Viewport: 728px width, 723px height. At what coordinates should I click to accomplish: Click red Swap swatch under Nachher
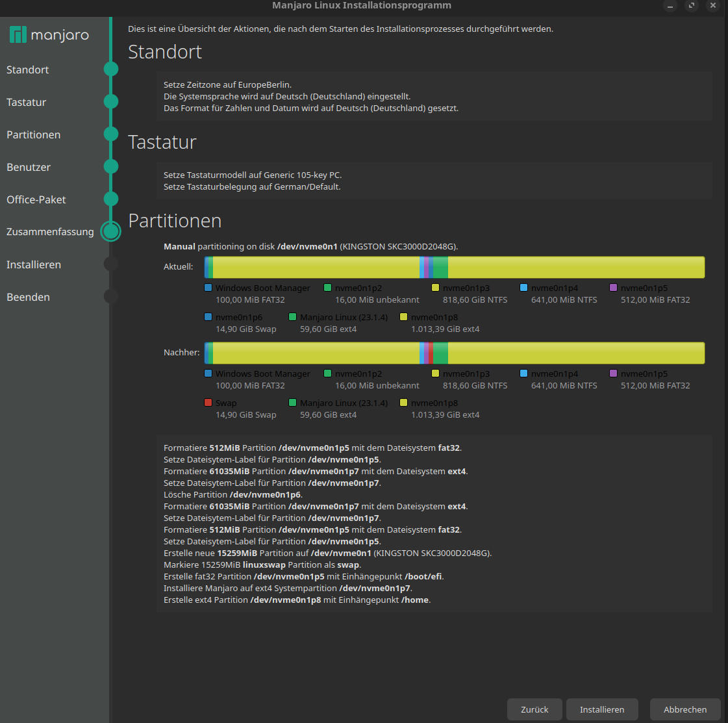click(208, 403)
